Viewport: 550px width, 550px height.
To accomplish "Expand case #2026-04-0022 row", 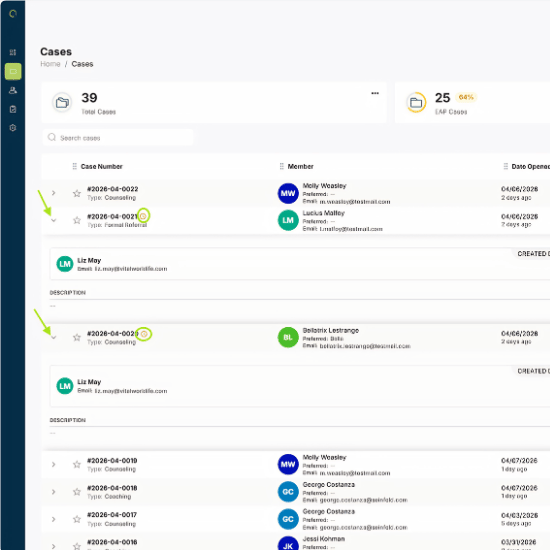I will click(53, 193).
